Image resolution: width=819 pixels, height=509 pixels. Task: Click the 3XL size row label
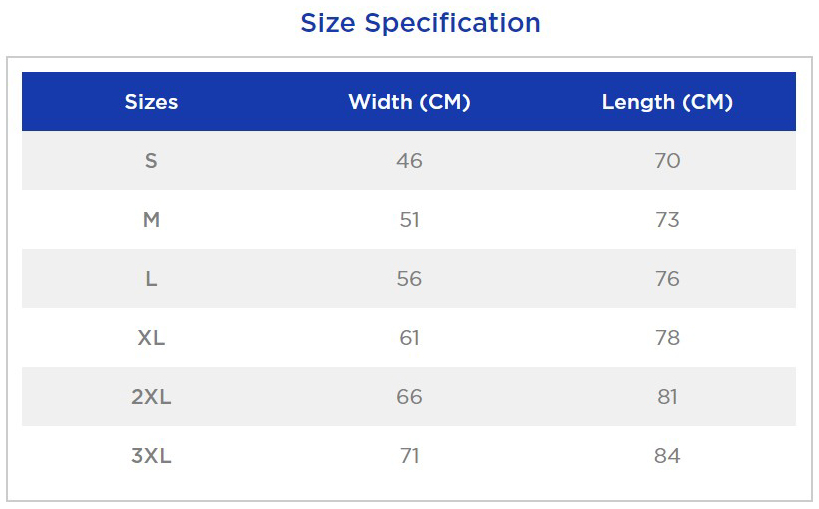pos(151,456)
